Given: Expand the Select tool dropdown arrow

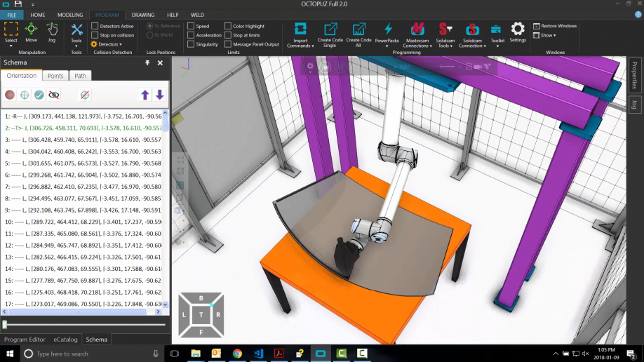Looking at the screenshot, I should (11, 46).
